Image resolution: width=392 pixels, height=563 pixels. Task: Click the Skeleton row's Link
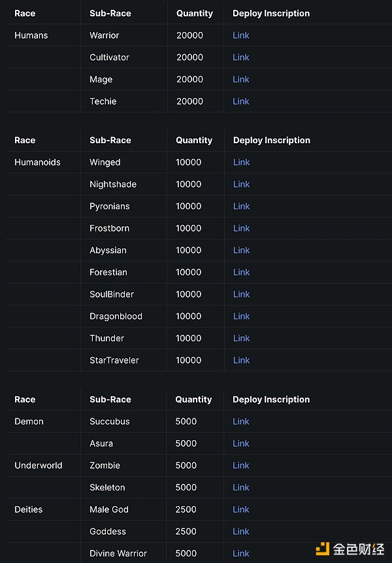pos(241,487)
